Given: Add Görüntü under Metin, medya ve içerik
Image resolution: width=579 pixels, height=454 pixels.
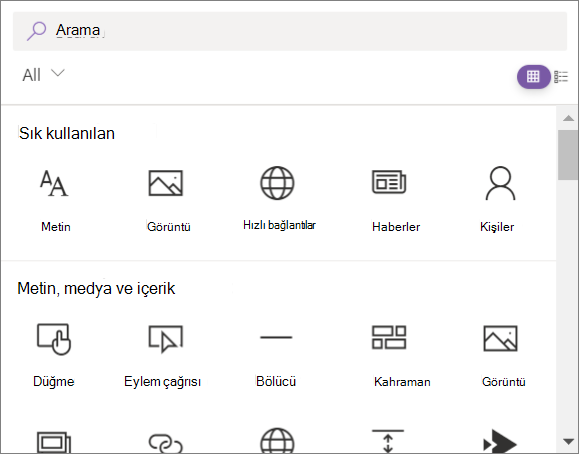Looking at the screenshot, I should (503, 355).
